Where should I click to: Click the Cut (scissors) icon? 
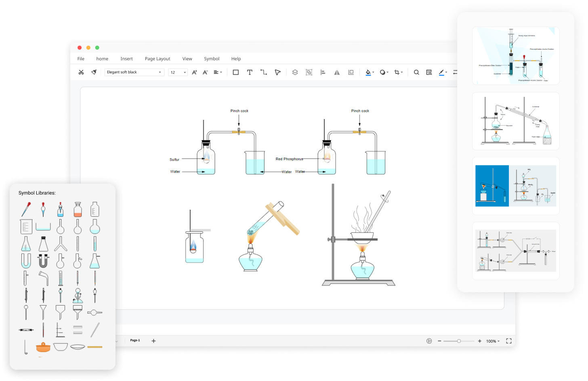point(81,72)
